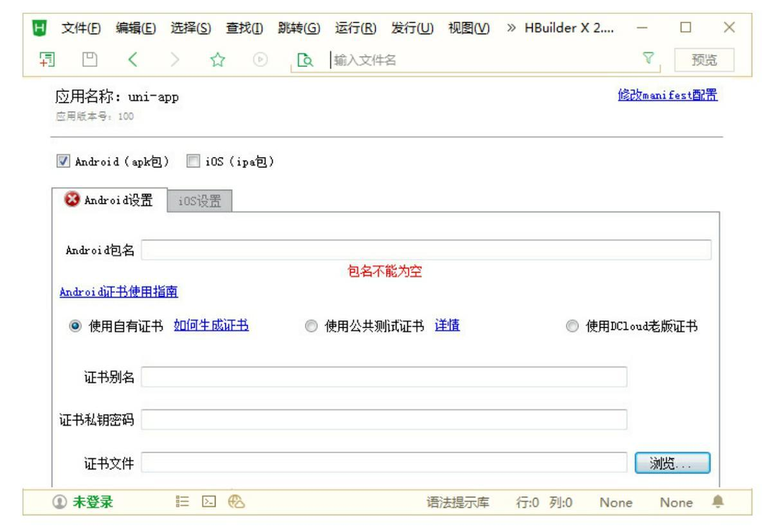Open the 运行(R) menu
The width and height of the screenshot is (772, 532).
pyautogui.click(x=357, y=28)
